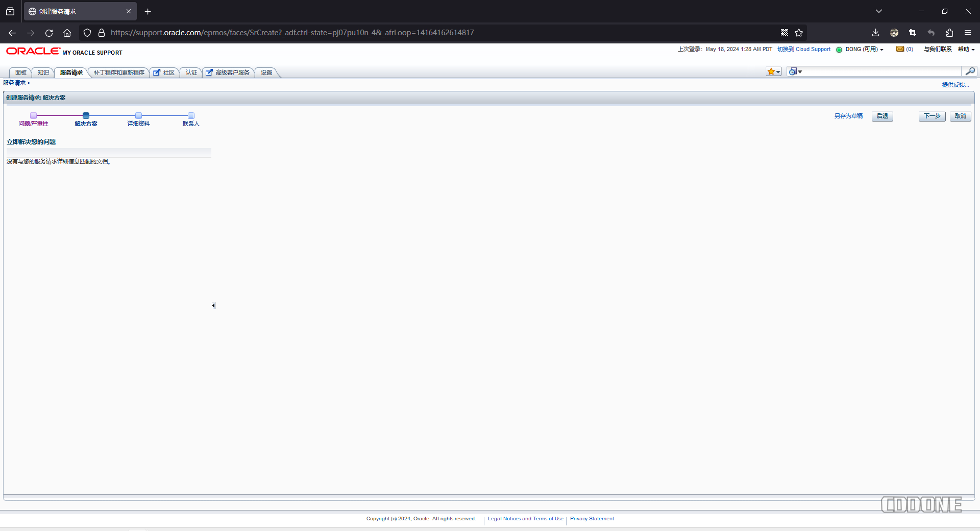The width and height of the screenshot is (980, 531).
Task: Click the 服务请求 breadcrumb link
Action: coord(14,83)
